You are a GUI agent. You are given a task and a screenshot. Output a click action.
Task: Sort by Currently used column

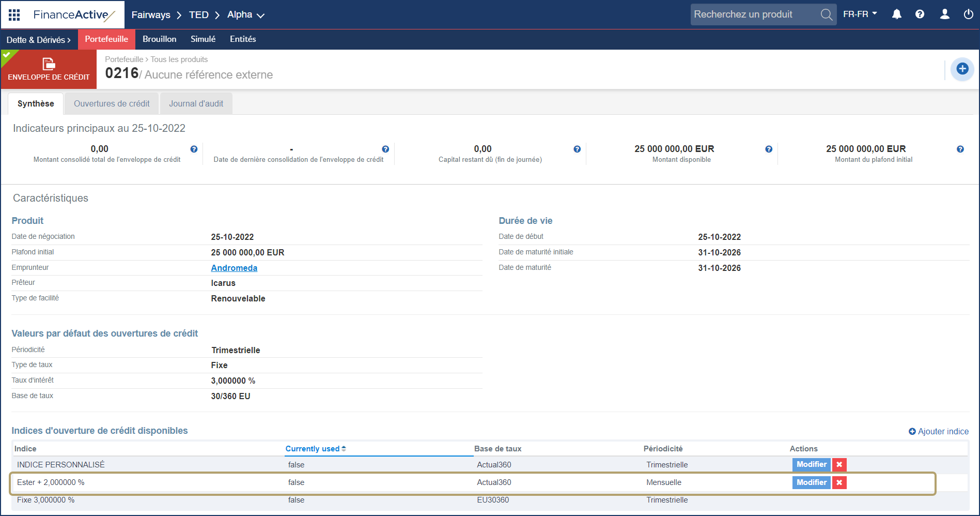[315, 449]
